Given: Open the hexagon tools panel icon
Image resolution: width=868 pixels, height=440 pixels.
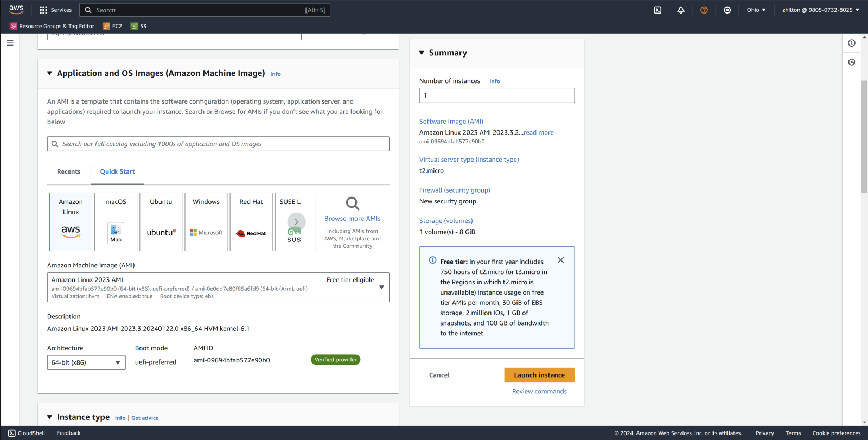Looking at the screenshot, I should click(x=852, y=62).
